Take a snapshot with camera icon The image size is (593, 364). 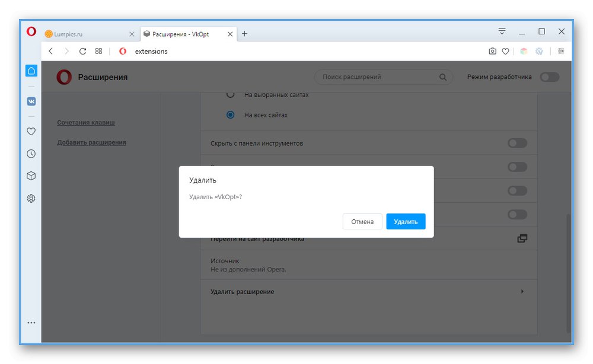click(x=492, y=51)
